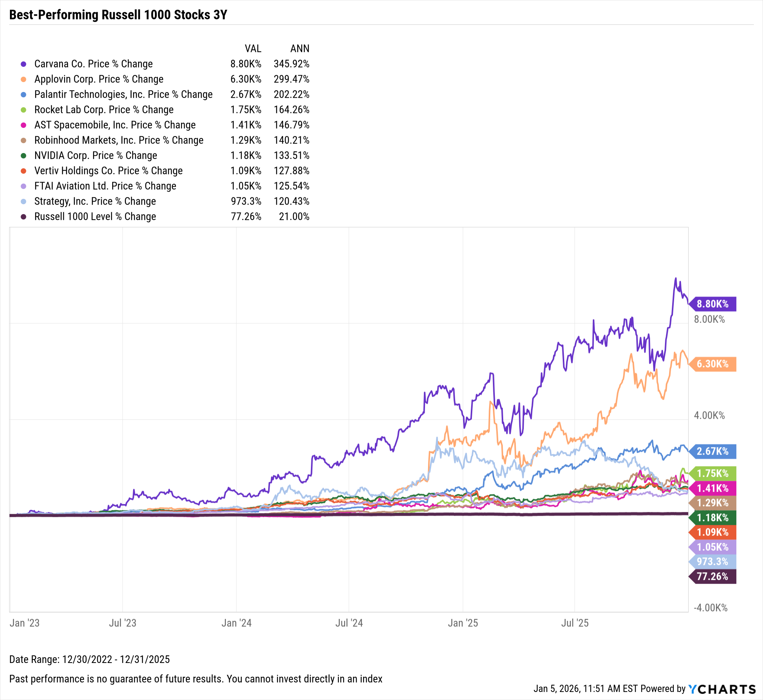Screen dimensions: 763x700
Task: Click the blue 2.67K% end-value flag
Action: 713,452
